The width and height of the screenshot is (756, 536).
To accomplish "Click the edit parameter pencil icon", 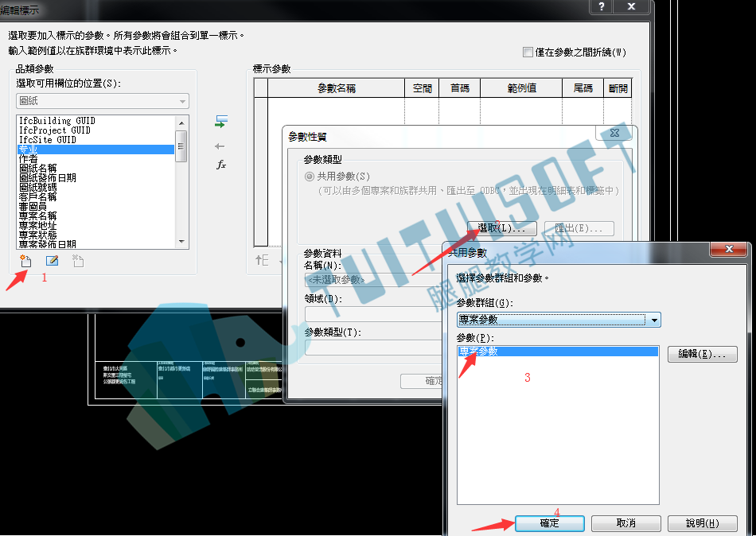I will (52, 262).
